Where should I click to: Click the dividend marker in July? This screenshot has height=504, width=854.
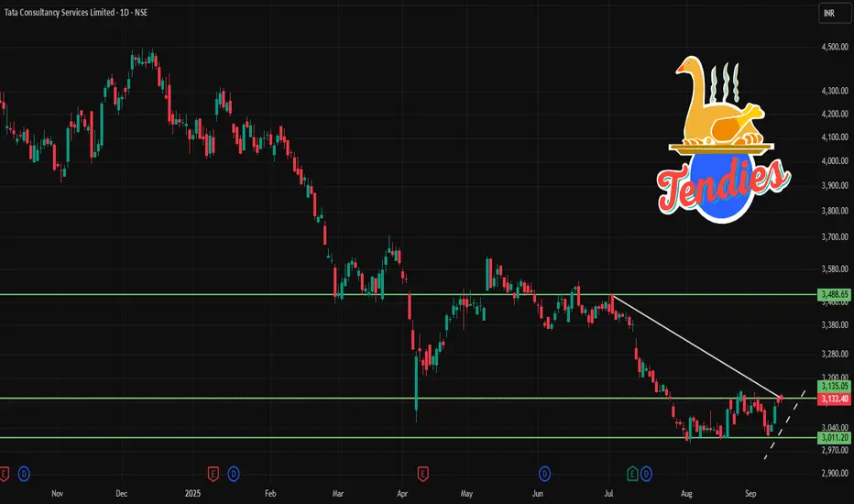(646, 474)
